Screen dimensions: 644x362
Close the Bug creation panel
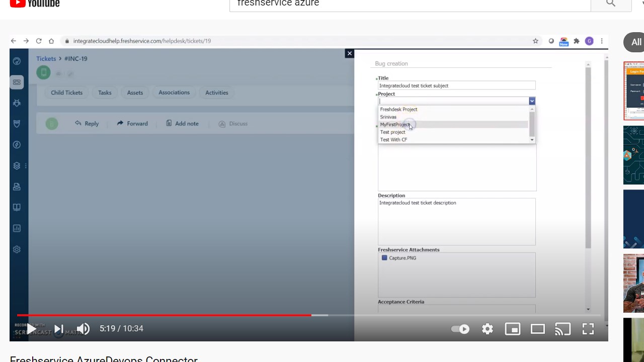point(350,53)
